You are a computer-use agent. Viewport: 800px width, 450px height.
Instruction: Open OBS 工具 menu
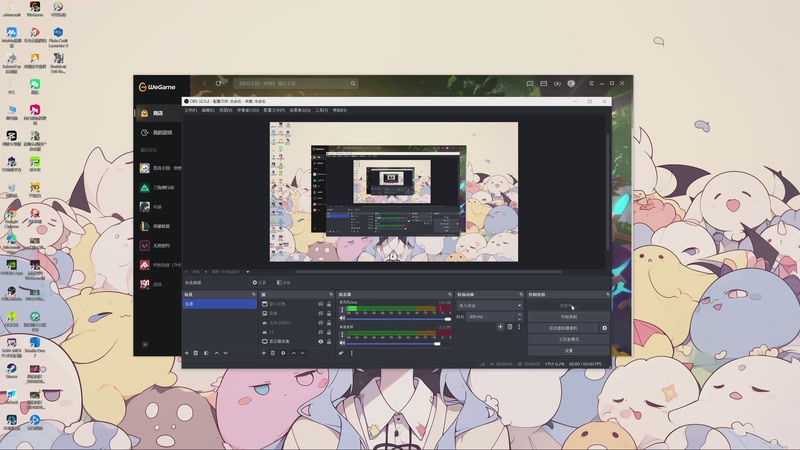(x=321, y=110)
